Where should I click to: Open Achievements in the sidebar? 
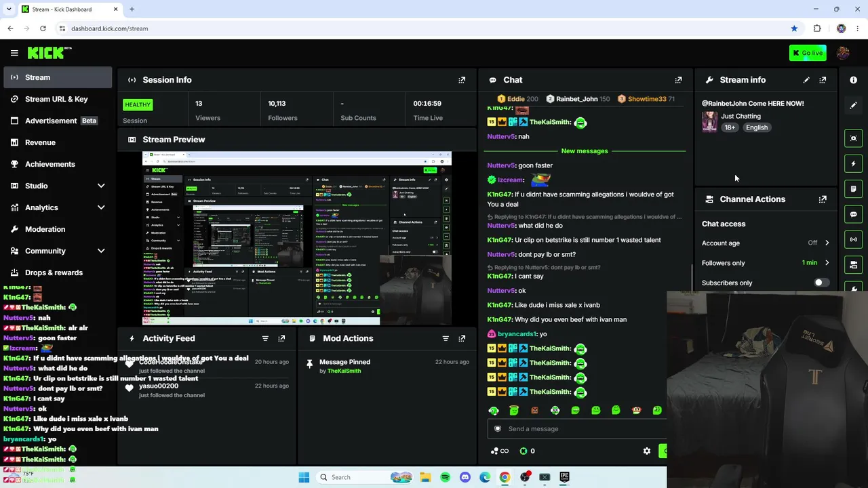pyautogui.click(x=58, y=164)
